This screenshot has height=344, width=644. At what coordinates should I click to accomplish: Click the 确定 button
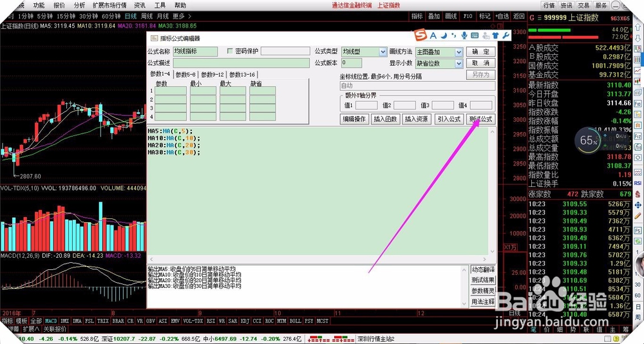pos(480,52)
